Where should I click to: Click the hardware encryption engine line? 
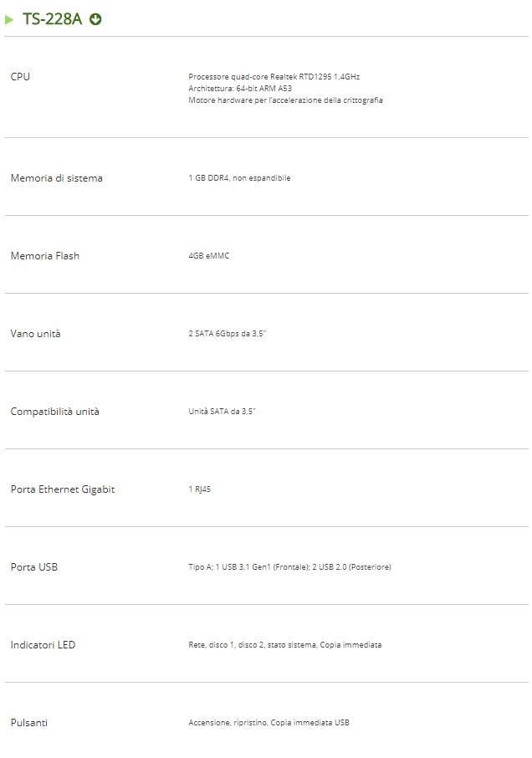(x=285, y=100)
